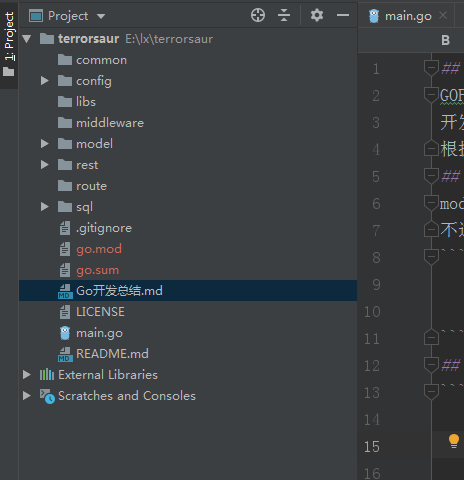Toggle fold marker on line 7
The height and width of the screenshot is (480, 464).
(x=431, y=229)
